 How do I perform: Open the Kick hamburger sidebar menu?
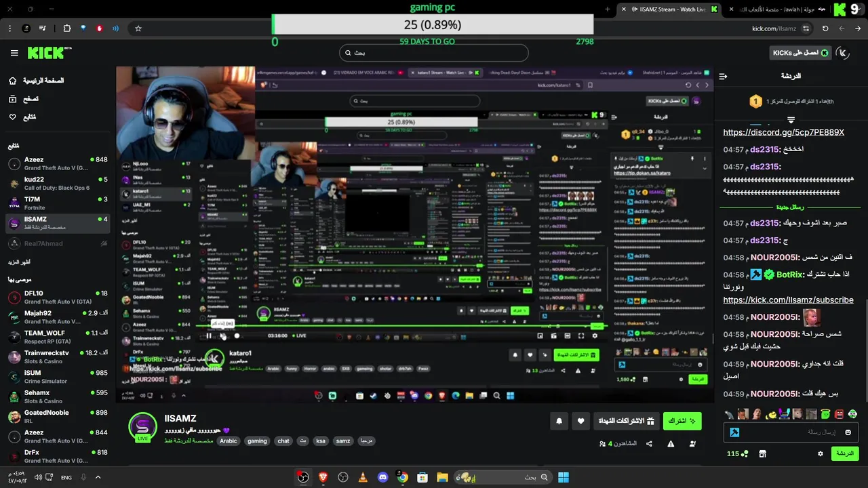click(x=14, y=53)
